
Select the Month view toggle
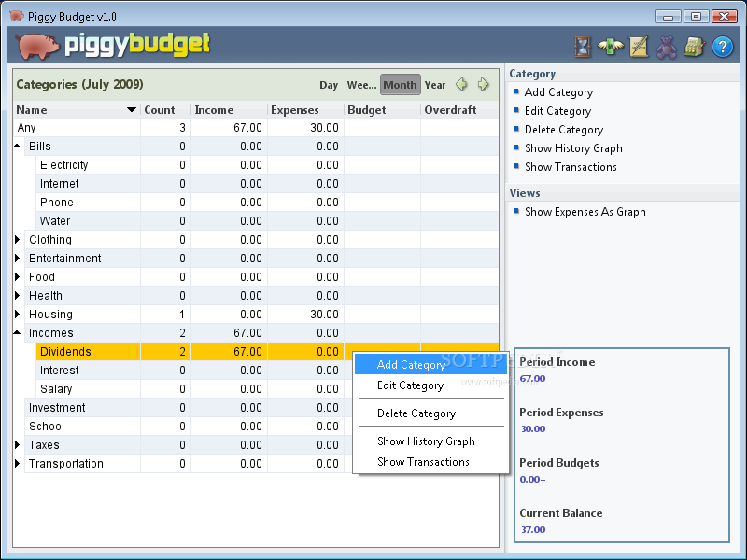[401, 85]
